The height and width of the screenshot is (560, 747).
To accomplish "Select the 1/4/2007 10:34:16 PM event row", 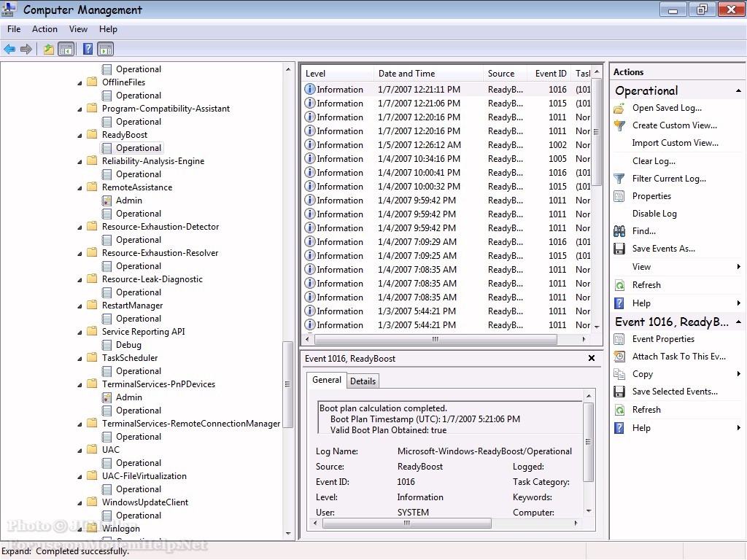I will (447, 158).
